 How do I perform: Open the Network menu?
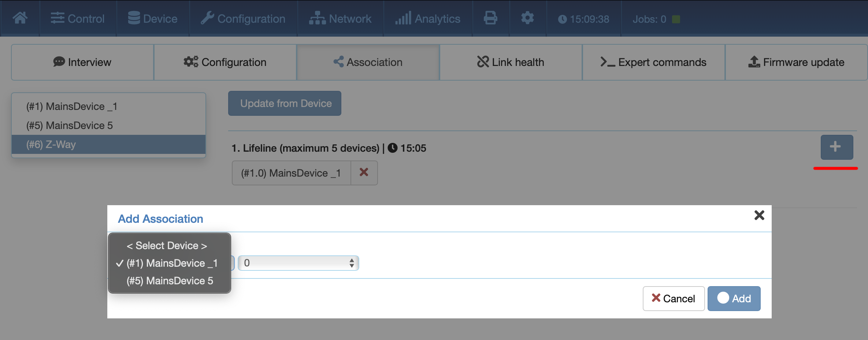341,18
